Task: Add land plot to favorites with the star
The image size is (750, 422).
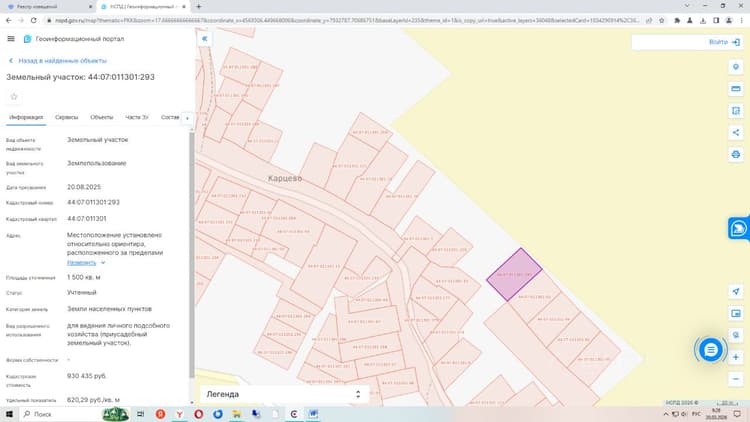Action: 14,97
